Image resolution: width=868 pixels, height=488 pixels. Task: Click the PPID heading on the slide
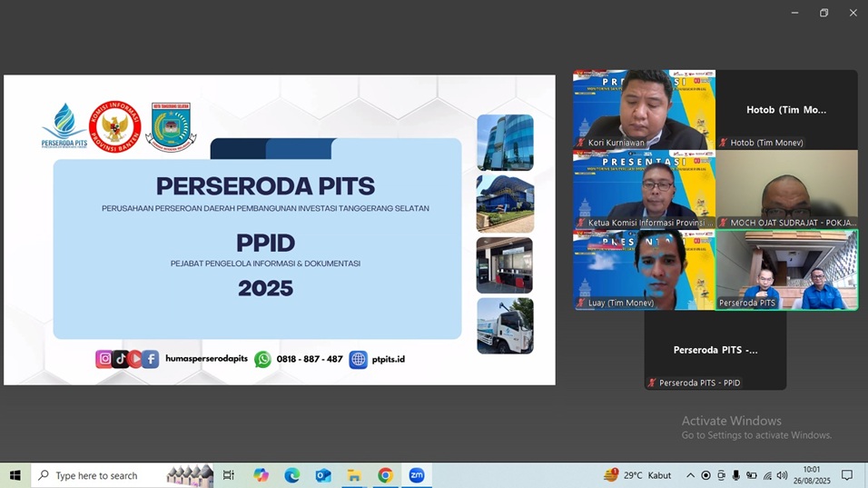click(266, 243)
